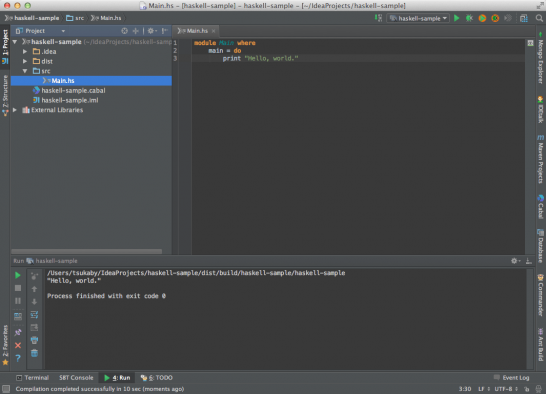Viewport: 546px width, 394px height.
Task: Open Database side panel
Action: (540, 246)
